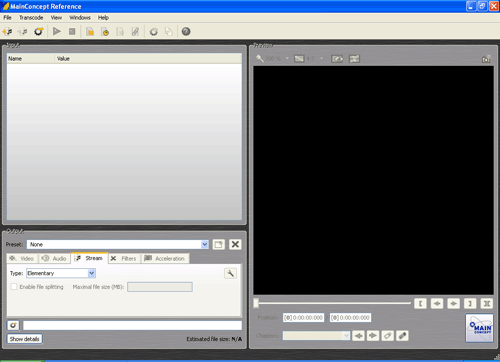The width and height of the screenshot is (500, 362).
Task: Open the 200 % zoom dropdown arrow
Action: (x=287, y=59)
